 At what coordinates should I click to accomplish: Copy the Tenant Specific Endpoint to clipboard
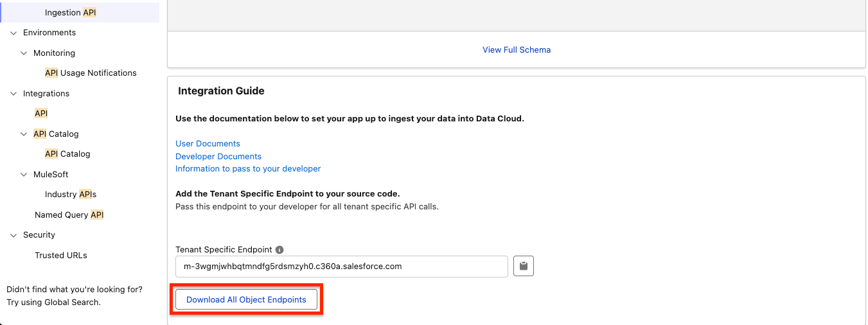tap(524, 266)
